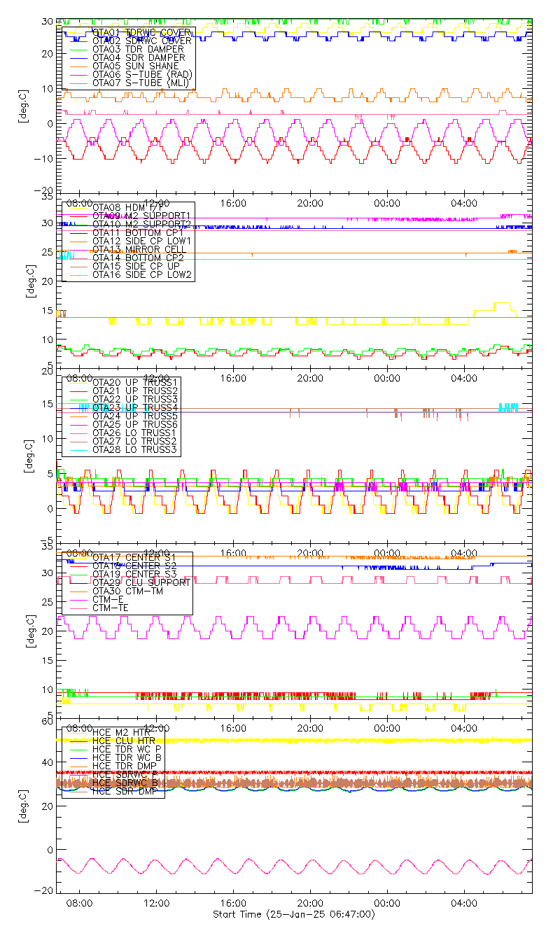Click the Start Time (25-Jan-25 06:47:00) axis title
The width and height of the screenshot is (560, 945).
point(294,915)
